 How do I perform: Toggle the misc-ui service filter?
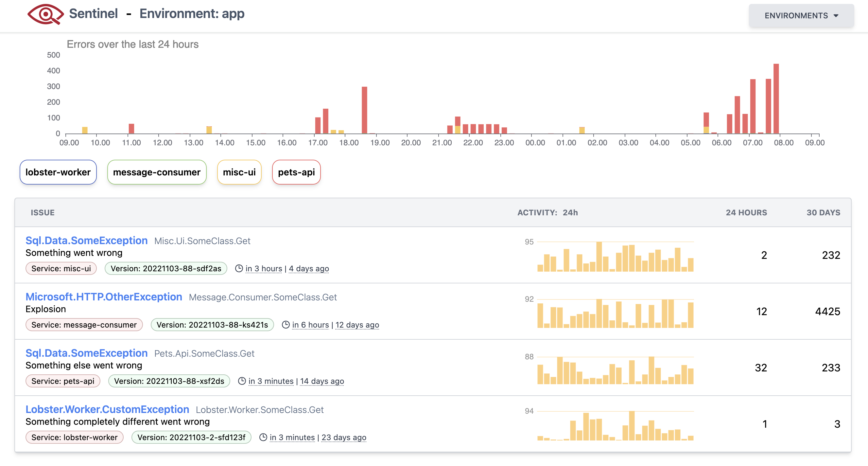tap(239, 172)
